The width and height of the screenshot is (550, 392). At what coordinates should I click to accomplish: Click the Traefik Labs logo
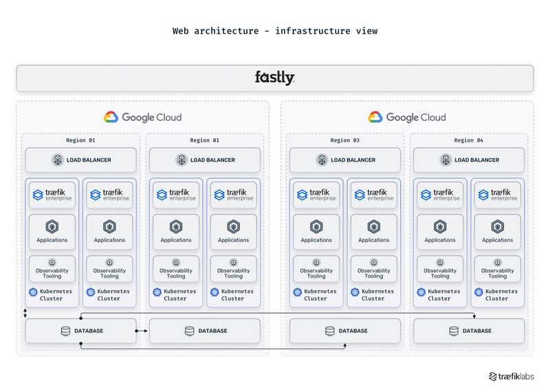(x=511, y=376)
